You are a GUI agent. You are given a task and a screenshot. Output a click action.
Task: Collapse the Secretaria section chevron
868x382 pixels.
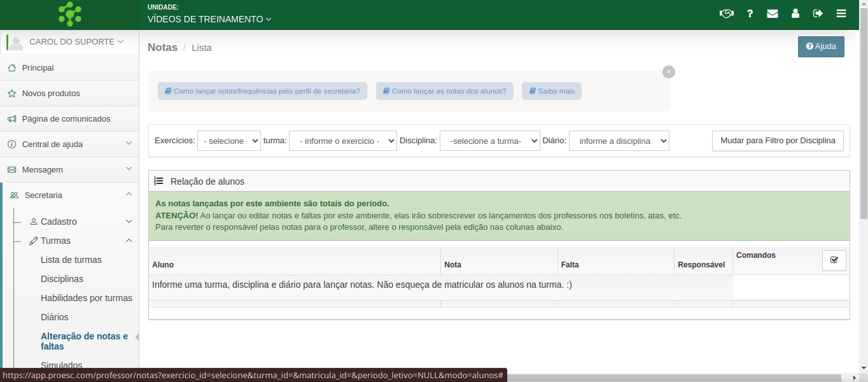click(129, 194)
